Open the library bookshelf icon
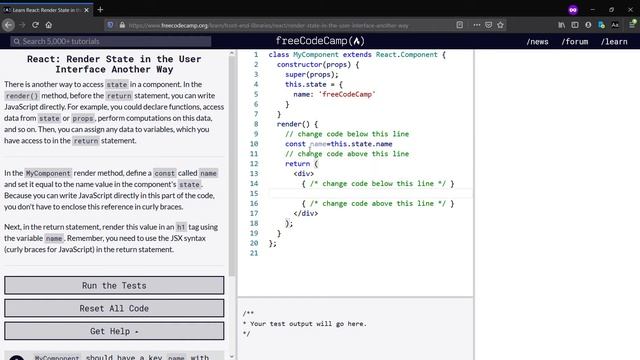 (x=562, y=25)
